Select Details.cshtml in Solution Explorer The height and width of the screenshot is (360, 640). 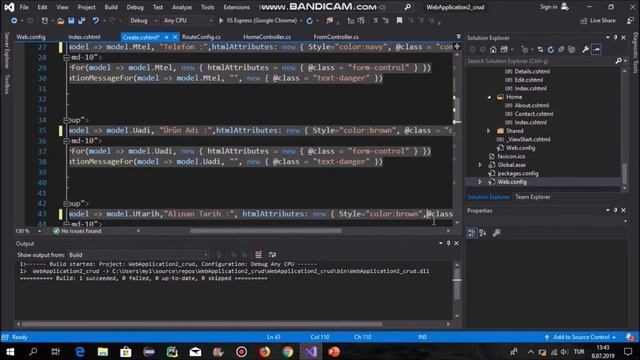tap(531, 71)
